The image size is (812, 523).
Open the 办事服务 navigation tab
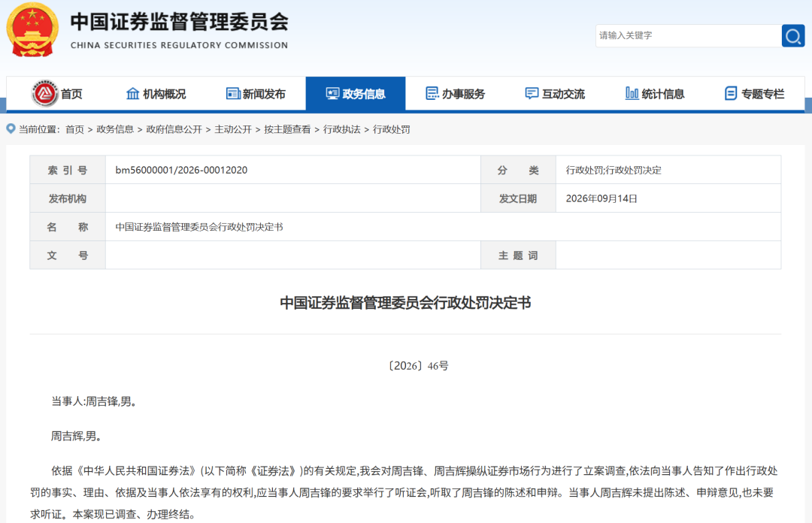coord(455,94)
